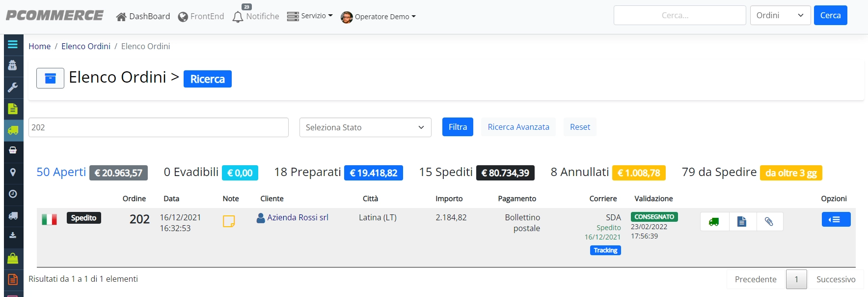Open the Operatore Demo user menu
Image resolution: width=868 pixels, height=297 pixels.
pos(379,17)
